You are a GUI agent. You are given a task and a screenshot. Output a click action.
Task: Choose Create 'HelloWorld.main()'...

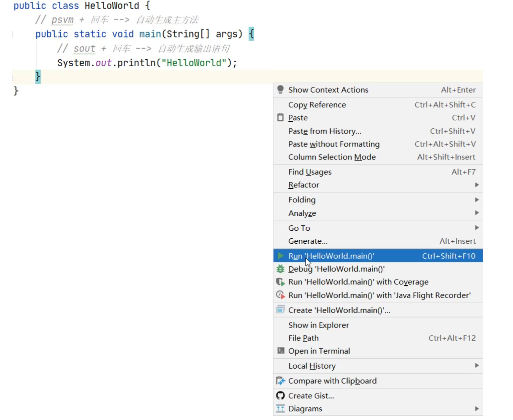(x=378, y=310)
